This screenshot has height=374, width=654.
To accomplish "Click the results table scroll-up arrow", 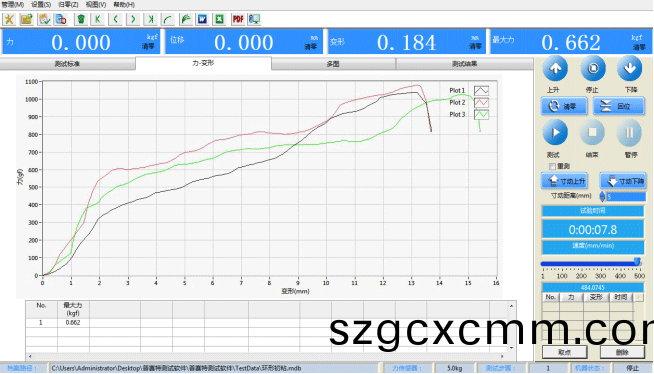I will pos(511,306).
